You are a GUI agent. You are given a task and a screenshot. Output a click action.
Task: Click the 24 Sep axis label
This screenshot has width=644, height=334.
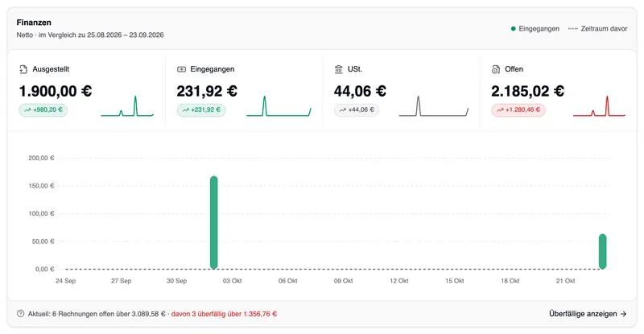click(x=66, y=281)
